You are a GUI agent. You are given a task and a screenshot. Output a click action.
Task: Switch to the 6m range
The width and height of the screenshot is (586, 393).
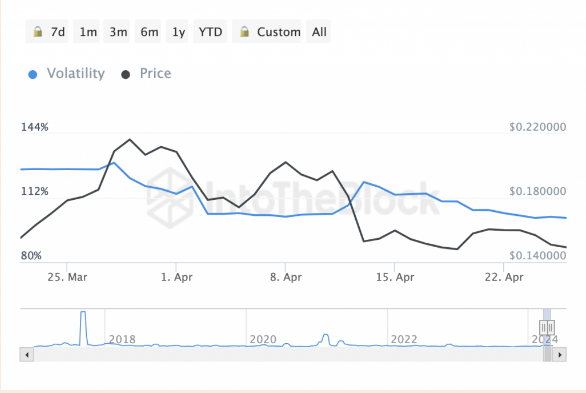(148, 32)
